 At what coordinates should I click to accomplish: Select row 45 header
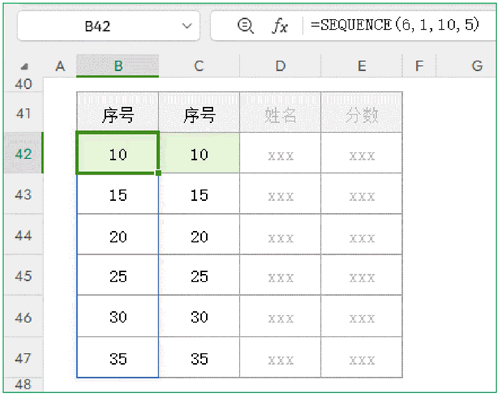tap(23, 275)
